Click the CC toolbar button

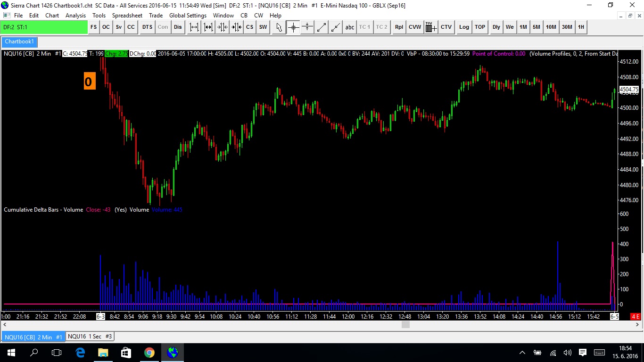coord(131,27)
